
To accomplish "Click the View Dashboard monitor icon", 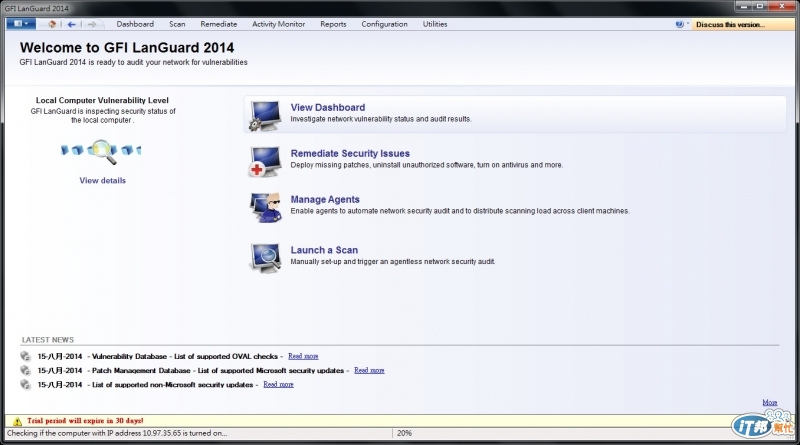I will 265,115.
